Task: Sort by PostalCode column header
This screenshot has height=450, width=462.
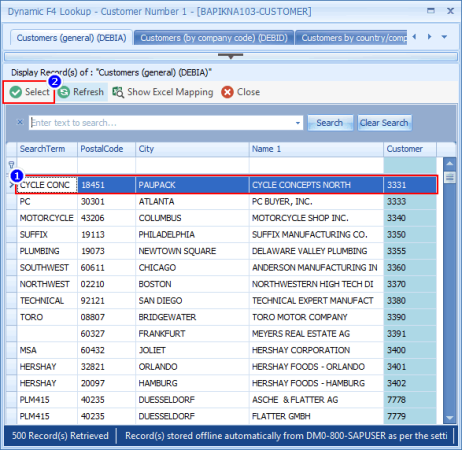Action: [x=106, y=149]
